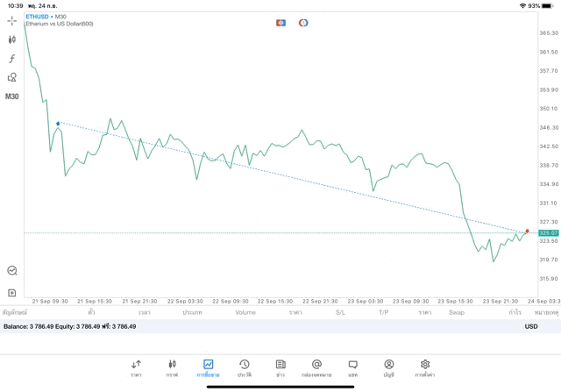
Task: Open the Mailbox tab with @ icon
Action: click(x=316, y=367)
